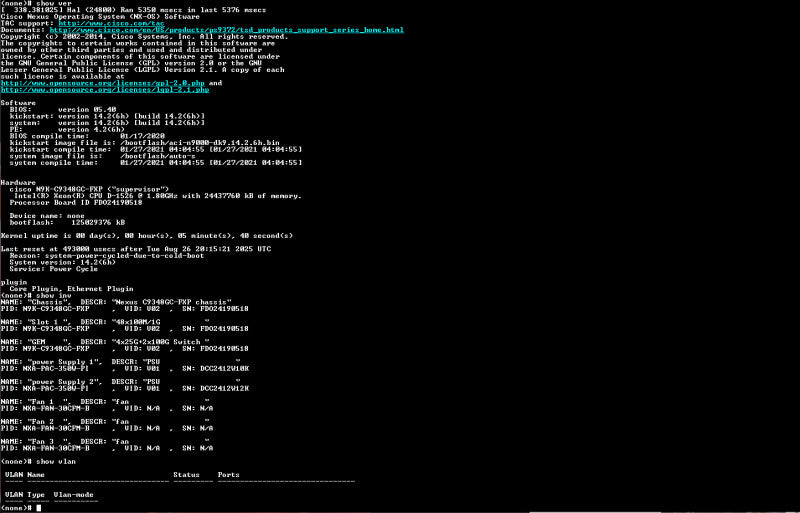
Task: Click the 'Kernel uptime is 00 day(s)' line
Action: [147, 236]
